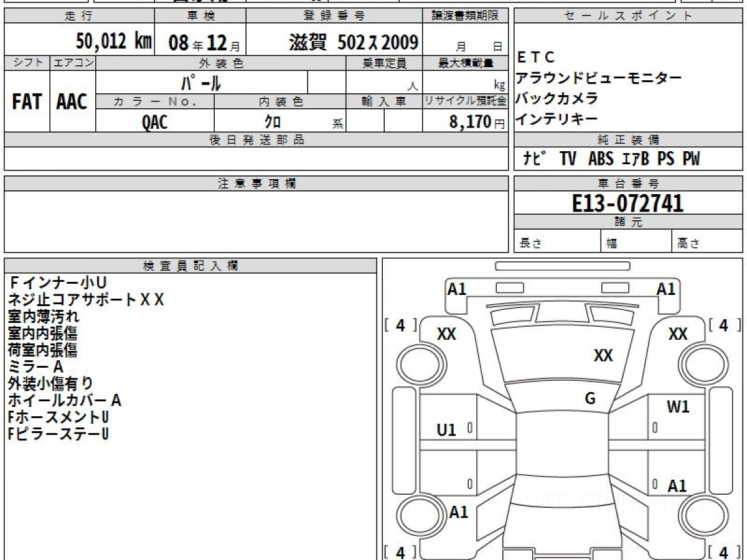Screen dimensions: 747x560
Task: Click the A1 mark at the diagram's top-left corner
Action: (457, 289)
